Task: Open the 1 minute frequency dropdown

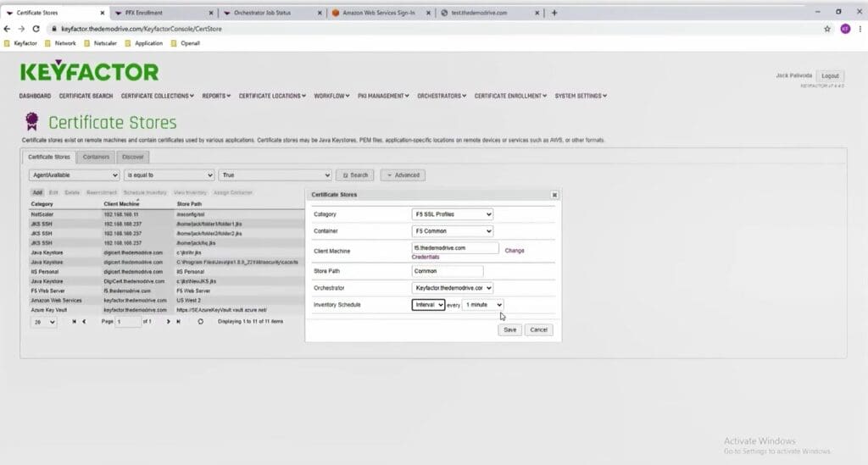Action: [482, 305]
